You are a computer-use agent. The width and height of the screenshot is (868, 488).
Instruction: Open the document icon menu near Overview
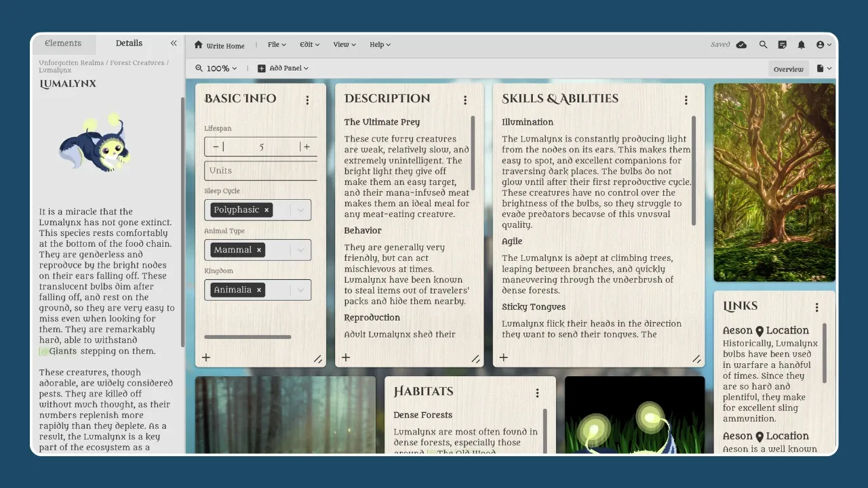tap(824, 68)
